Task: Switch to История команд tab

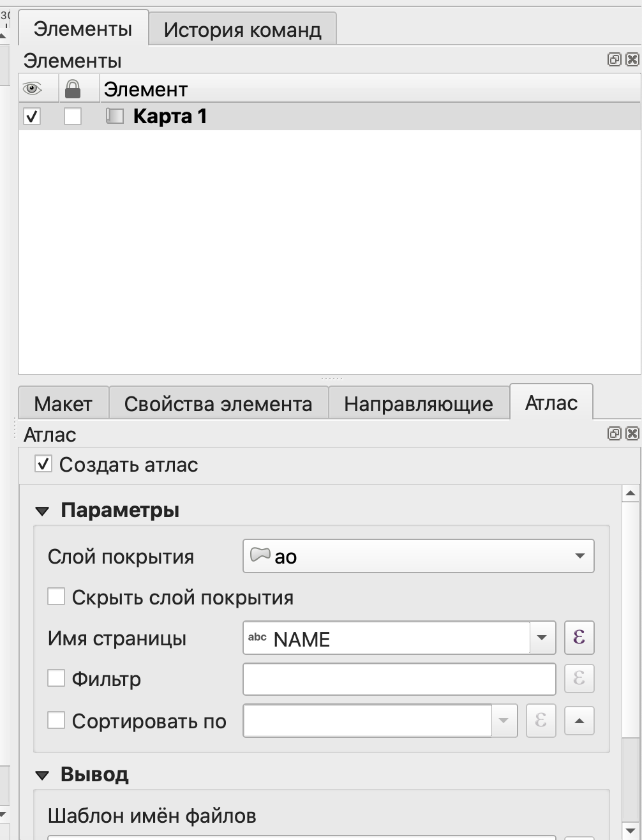Action: pyautogui.click(x=242, y=29)
